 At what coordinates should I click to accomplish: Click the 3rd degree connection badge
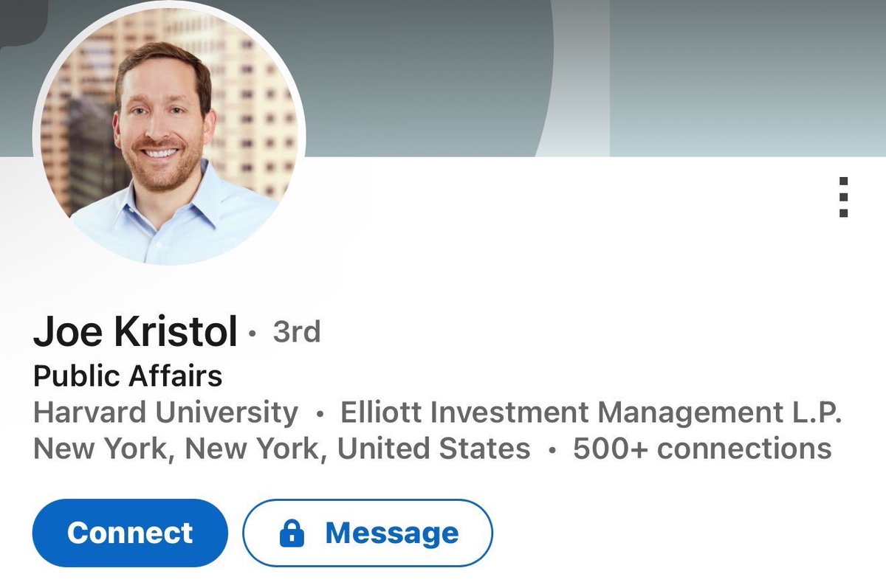pyautogui.click(x=297, y=332)
